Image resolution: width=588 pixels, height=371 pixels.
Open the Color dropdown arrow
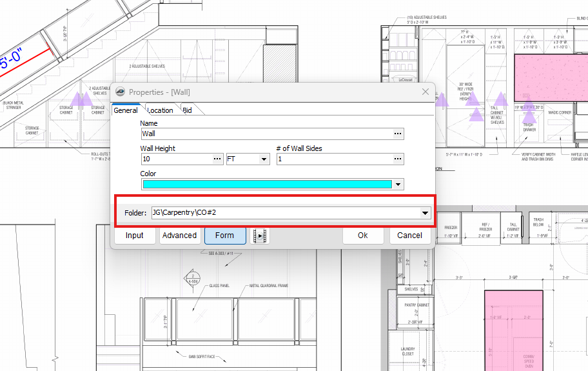pyautogui.click(x=398, y=185)
